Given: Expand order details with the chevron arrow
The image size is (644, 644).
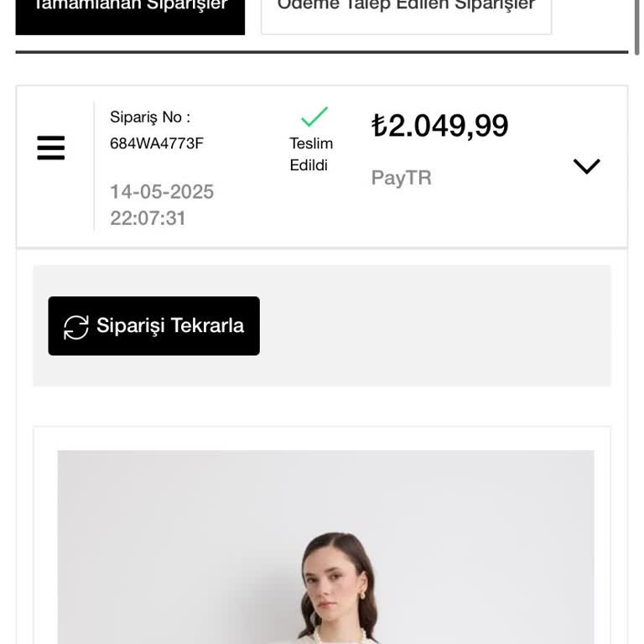Looking at the screenshot, I should [x=586, y=166].
